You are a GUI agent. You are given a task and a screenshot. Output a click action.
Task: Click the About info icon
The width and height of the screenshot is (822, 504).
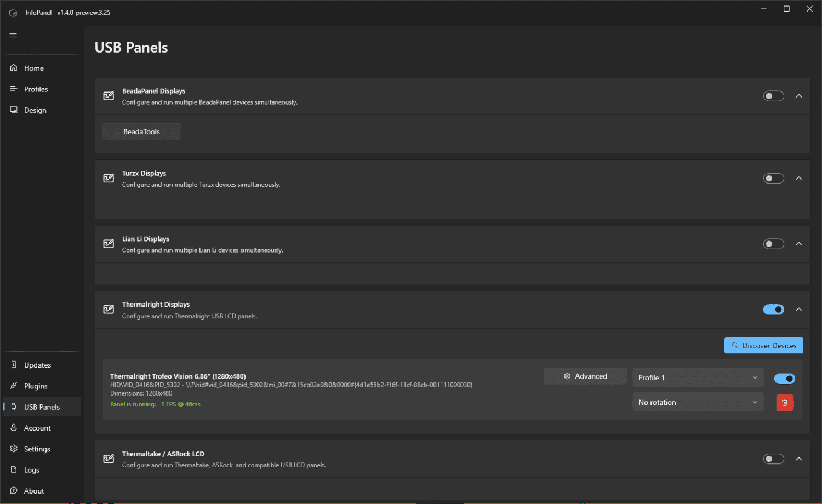tap(14, 491)
